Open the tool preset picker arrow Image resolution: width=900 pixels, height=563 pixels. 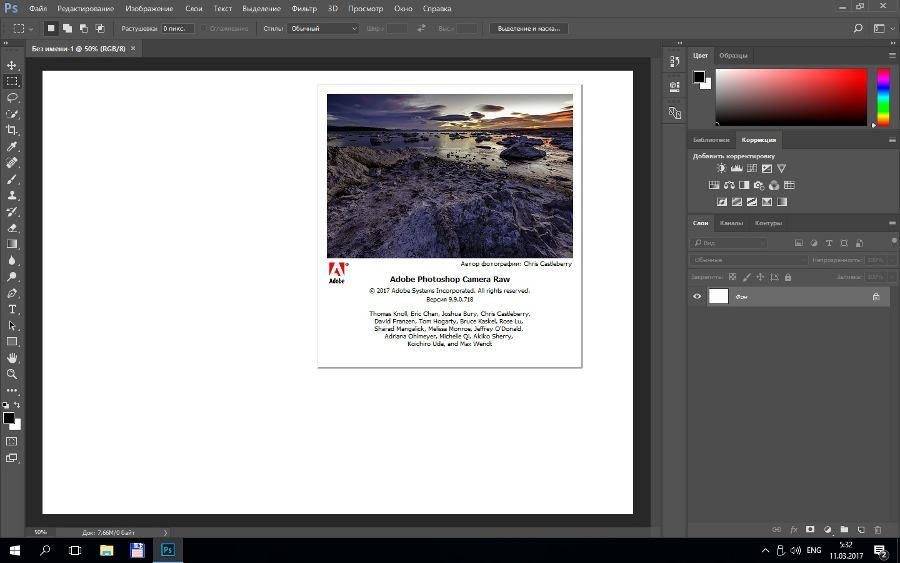point(31,29)
